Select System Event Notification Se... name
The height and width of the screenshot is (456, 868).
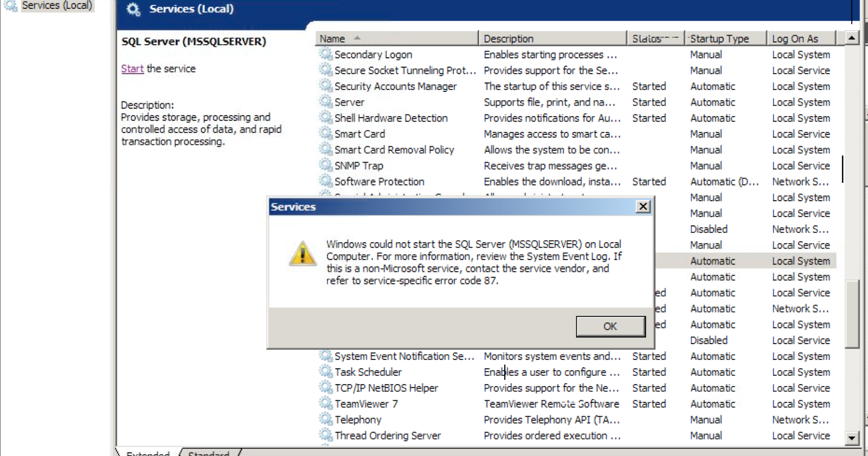404,356
